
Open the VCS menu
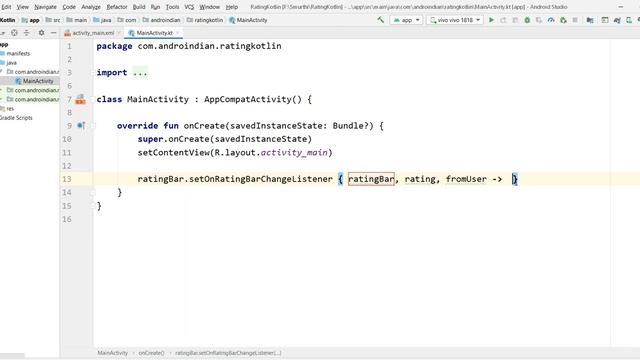point(189,7)
